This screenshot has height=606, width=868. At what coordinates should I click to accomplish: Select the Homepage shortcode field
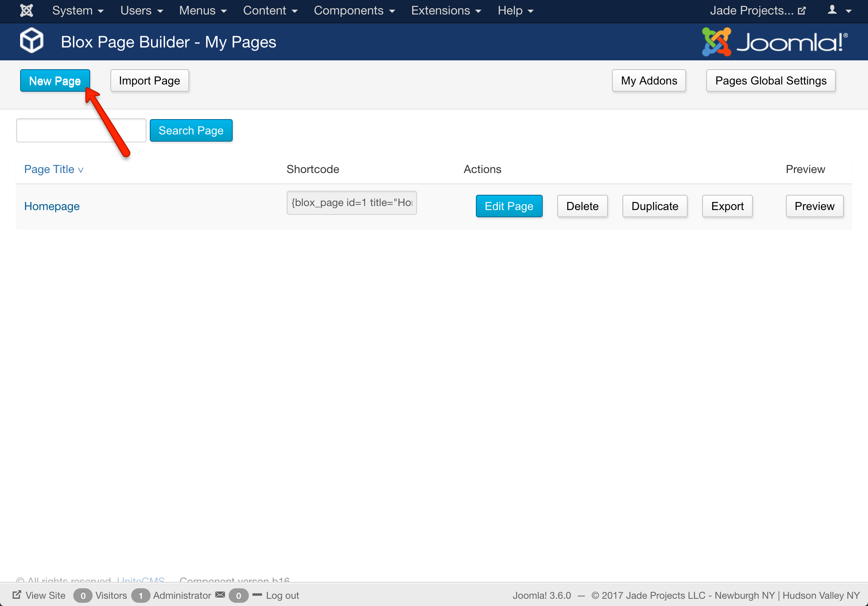click(x=351, y=203)
